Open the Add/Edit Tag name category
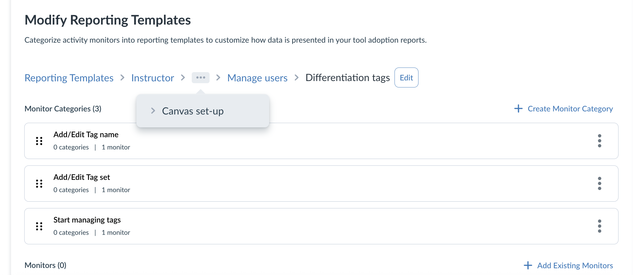 point(321,141)
